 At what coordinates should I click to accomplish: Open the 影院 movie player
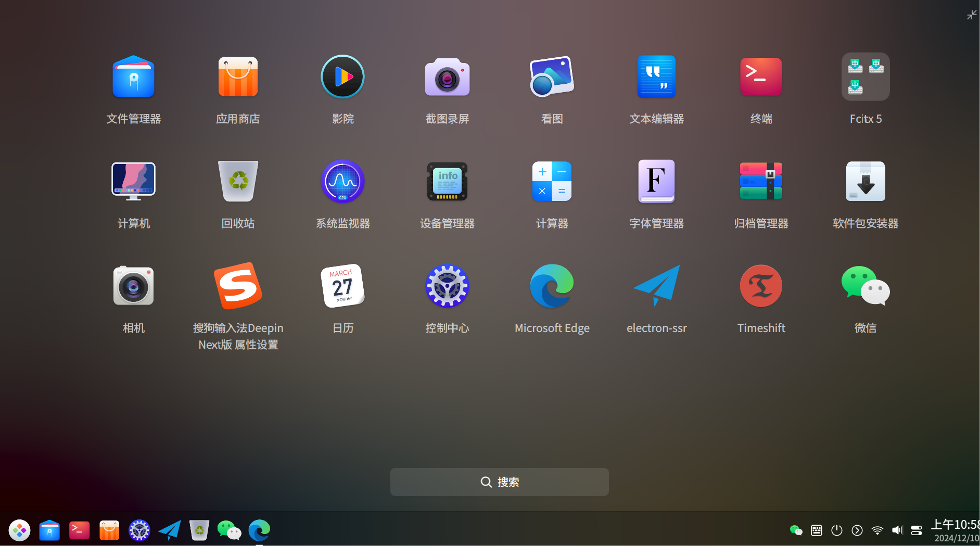pyautogui.click(x=342, y=77)
